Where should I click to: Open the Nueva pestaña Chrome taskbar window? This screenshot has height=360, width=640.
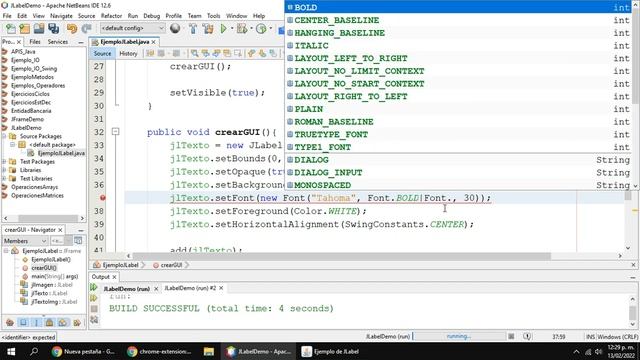tap(83, 351)
